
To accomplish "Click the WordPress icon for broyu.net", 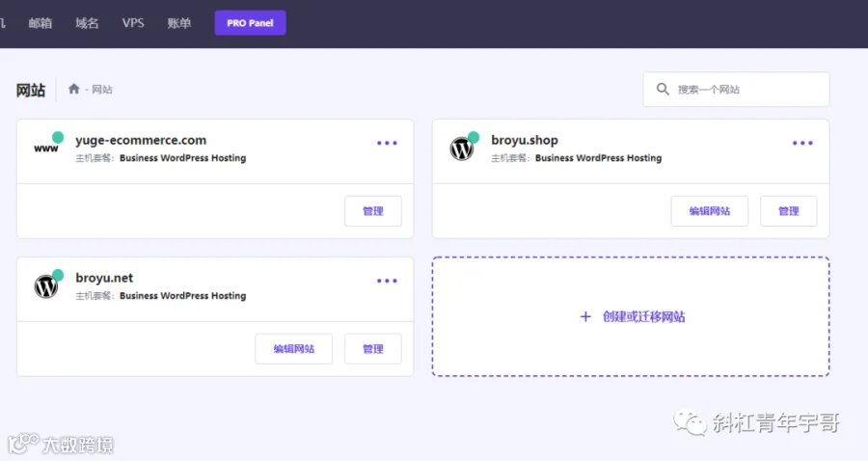I will click(46, 286).
